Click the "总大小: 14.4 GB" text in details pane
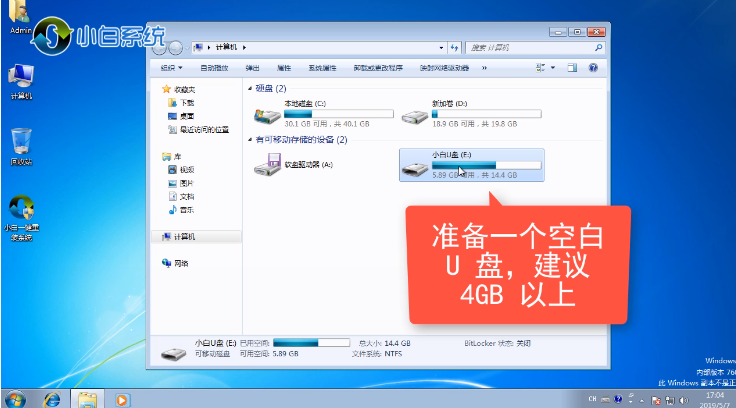Screen dimensions: 736x408 coord(384,343)
